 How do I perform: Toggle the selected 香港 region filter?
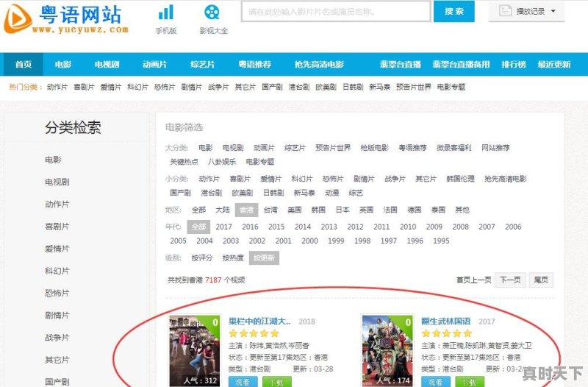[247, 210]
